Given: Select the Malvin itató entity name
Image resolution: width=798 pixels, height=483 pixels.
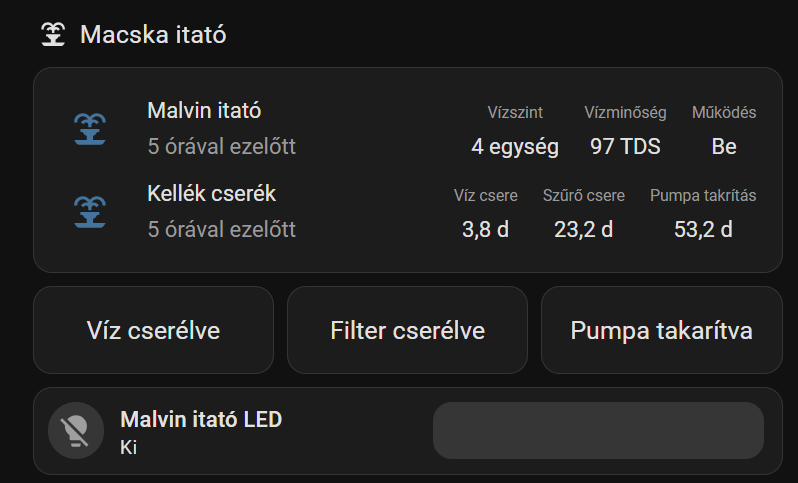Looking at the screenshot, I should (x=204, y=110).
